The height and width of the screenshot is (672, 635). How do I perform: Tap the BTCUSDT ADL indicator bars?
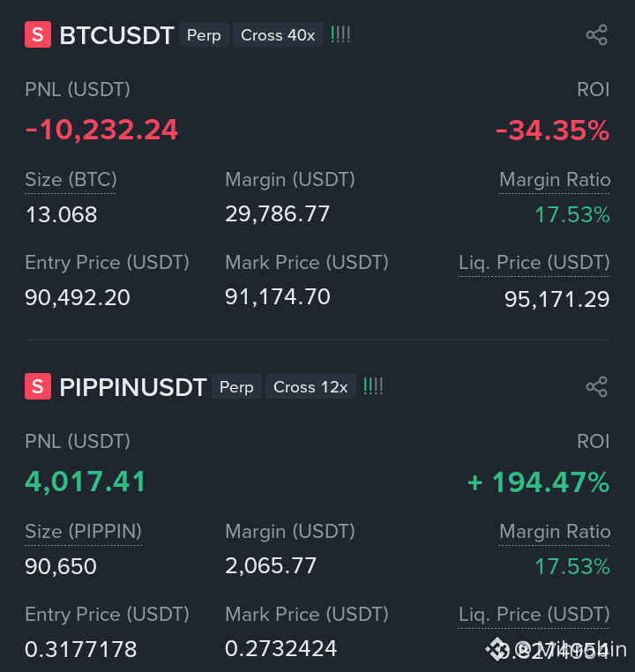point(340,34)
